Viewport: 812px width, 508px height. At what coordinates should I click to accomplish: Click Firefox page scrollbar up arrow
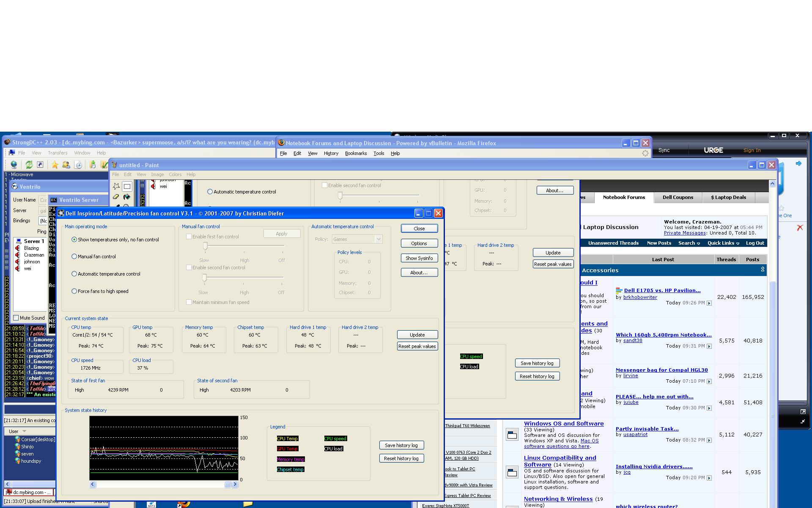[x=772, y=184]
